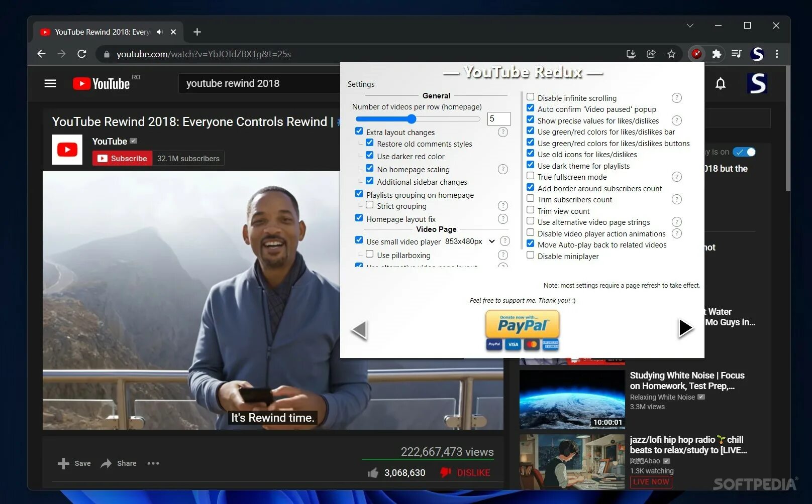Open the YouTube channel name link
This screenshot has height=504, width=812.
pyautogui.click(x=110, y=142)
